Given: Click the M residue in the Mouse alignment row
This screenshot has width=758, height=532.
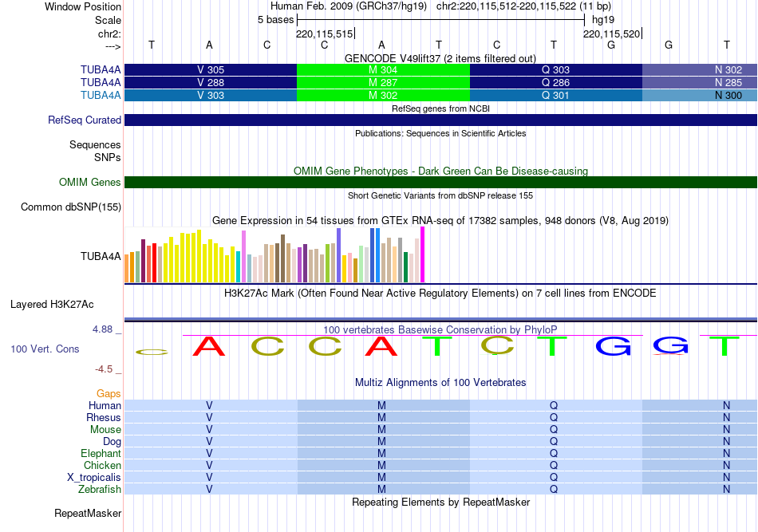Looking at the screenshot, I should tap(381, 430).
